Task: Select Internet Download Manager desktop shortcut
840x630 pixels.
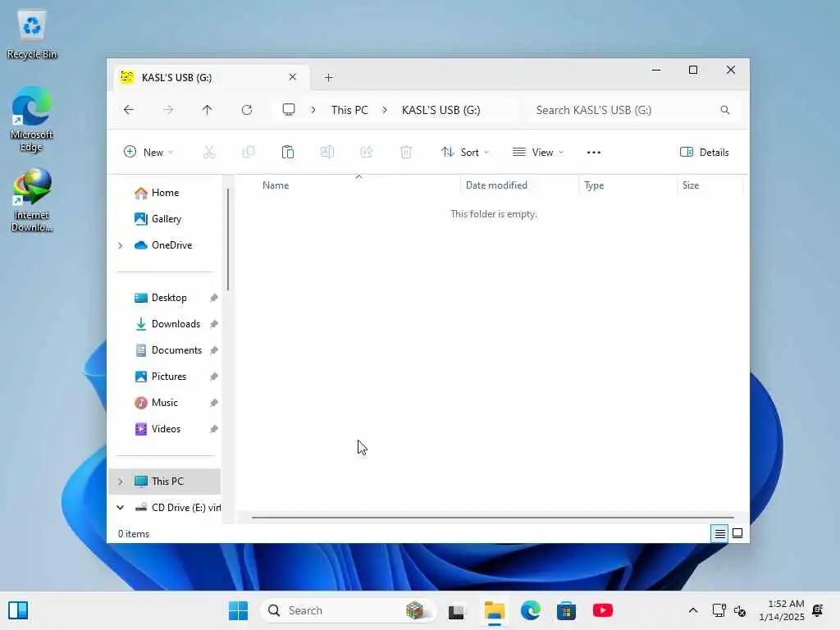Action: click(32, 201)
